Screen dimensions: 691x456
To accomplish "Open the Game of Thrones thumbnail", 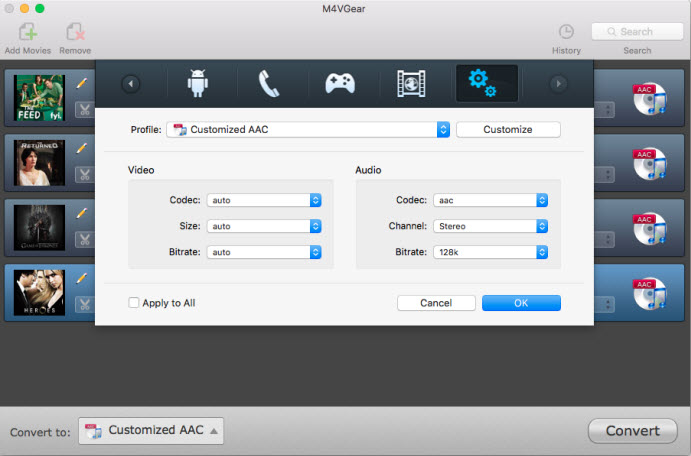I will coord(39,228).
